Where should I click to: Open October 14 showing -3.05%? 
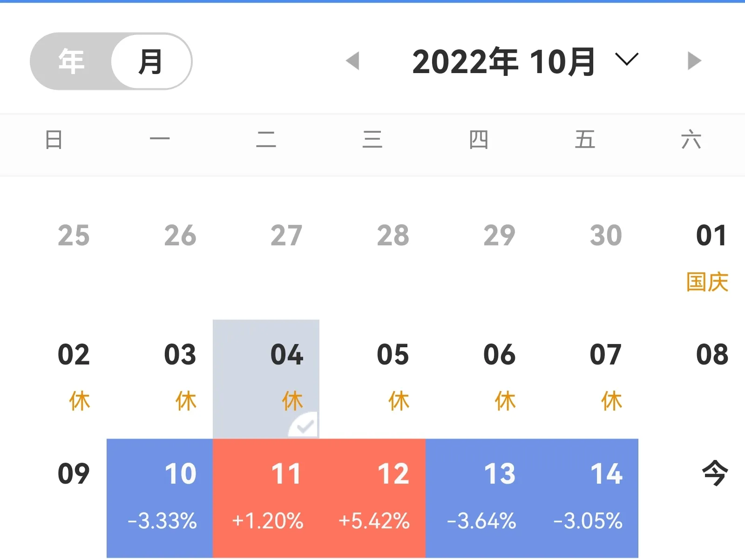585,497
